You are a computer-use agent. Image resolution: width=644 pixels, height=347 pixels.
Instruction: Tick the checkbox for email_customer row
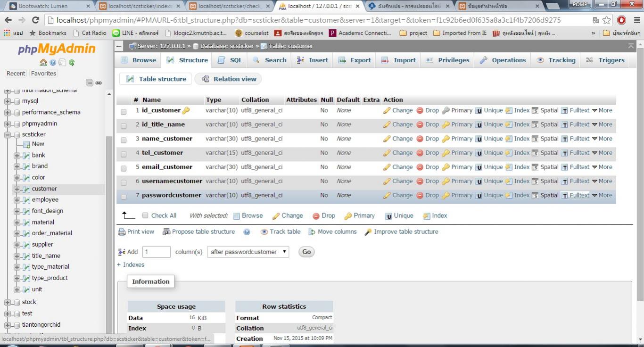(x=124, y=168)
